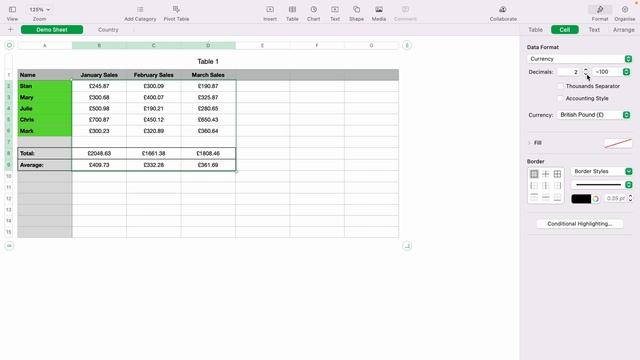Viewport: 640px width, 360px height.
Task: Select the February Sales header cell
Action: point(153,75)
